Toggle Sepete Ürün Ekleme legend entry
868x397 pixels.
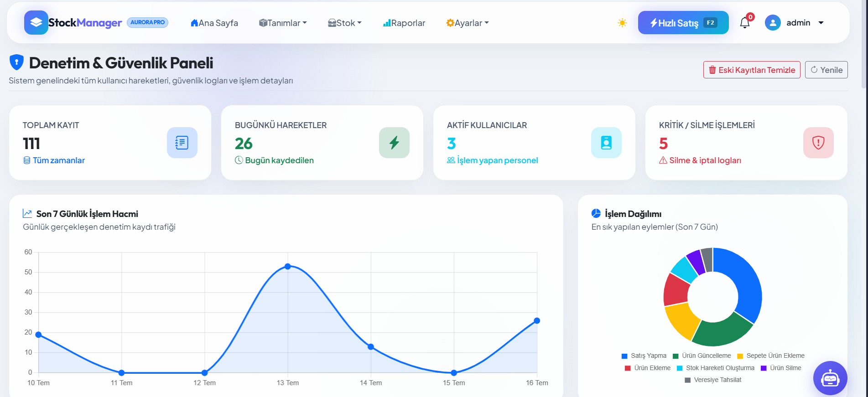(771, 356)
